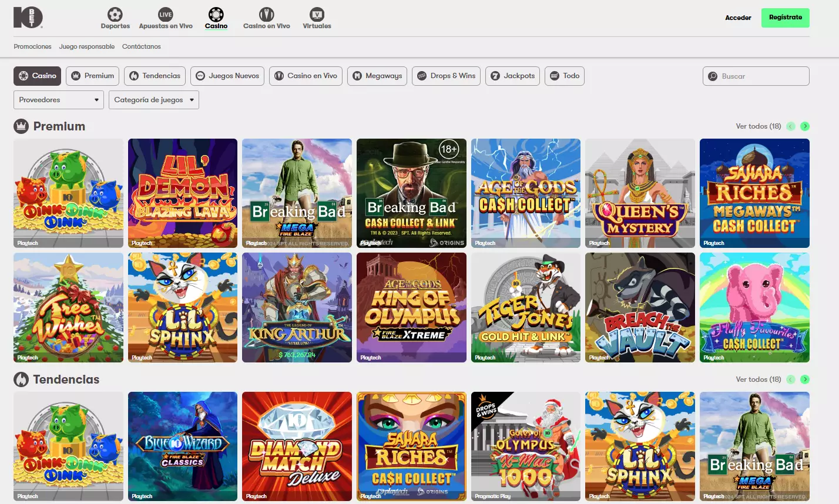Open Breaking Bad Mega Fire Blaze in Premium
The height and width of the screenshot is (504, 839).
click(x=297, y=193)
